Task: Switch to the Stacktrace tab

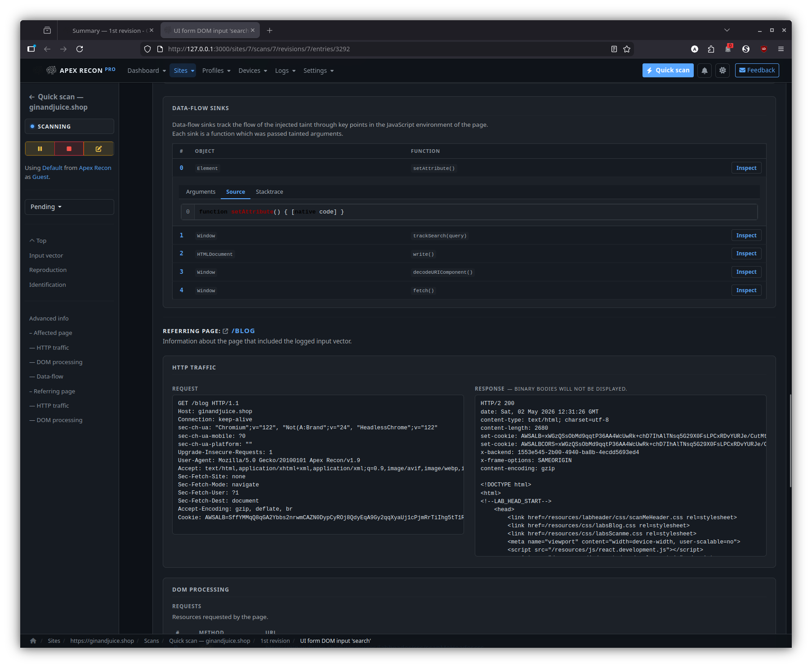Action: tap(269, 192)
